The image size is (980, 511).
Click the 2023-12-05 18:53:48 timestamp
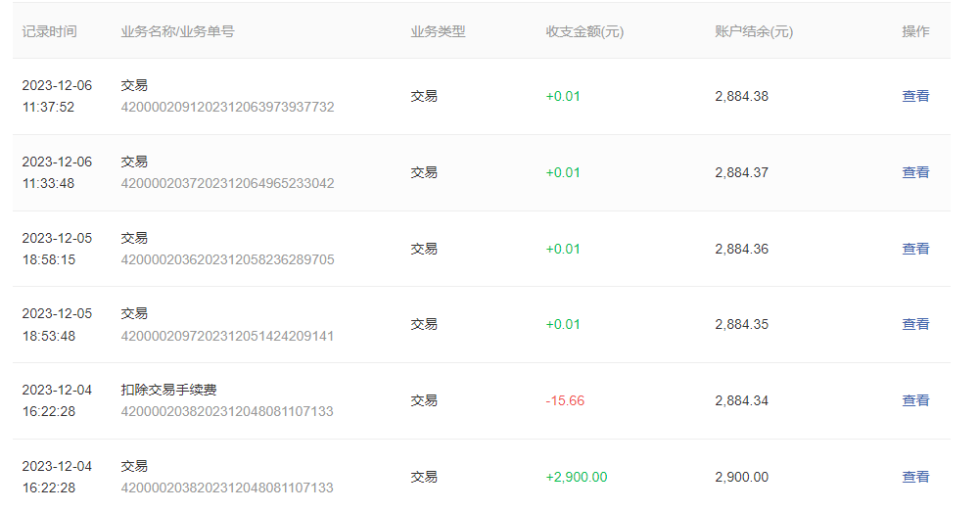point(57,324)
